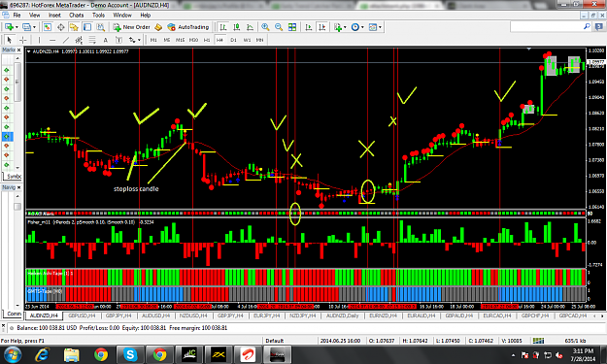Select the equidistant channel tool
Viewport: 607px width, 364px height.
tap(79, 40)
